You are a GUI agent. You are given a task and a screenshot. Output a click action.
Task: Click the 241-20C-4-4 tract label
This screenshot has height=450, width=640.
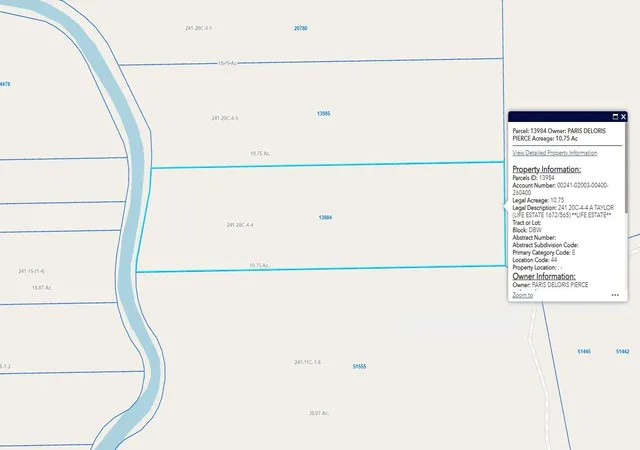[x=240, y=225]
